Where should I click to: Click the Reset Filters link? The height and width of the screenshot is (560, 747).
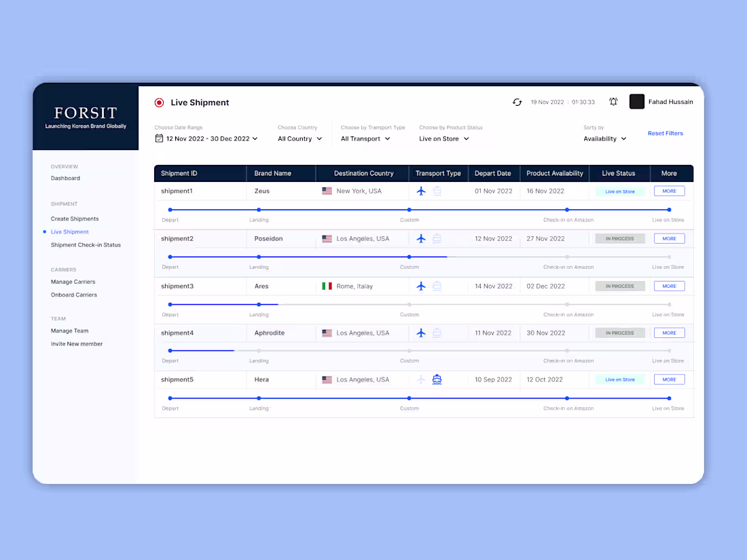point(665,133)
